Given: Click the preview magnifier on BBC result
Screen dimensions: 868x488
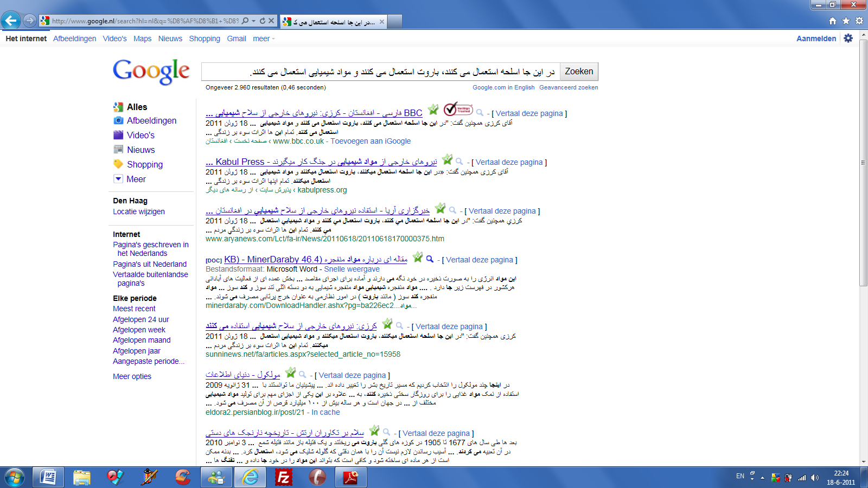Looking at the screenshot, I should tap(480, 113).
